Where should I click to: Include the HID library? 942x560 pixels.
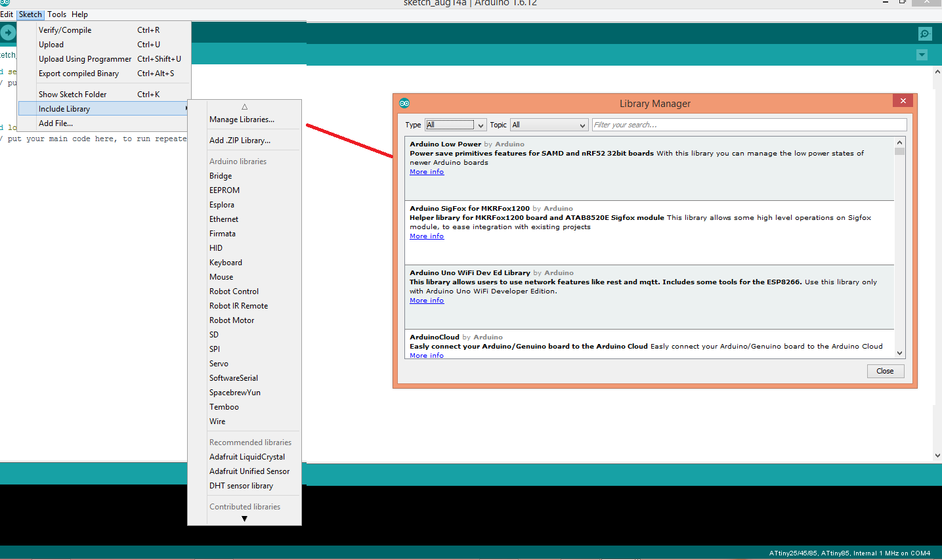point(244,248)
